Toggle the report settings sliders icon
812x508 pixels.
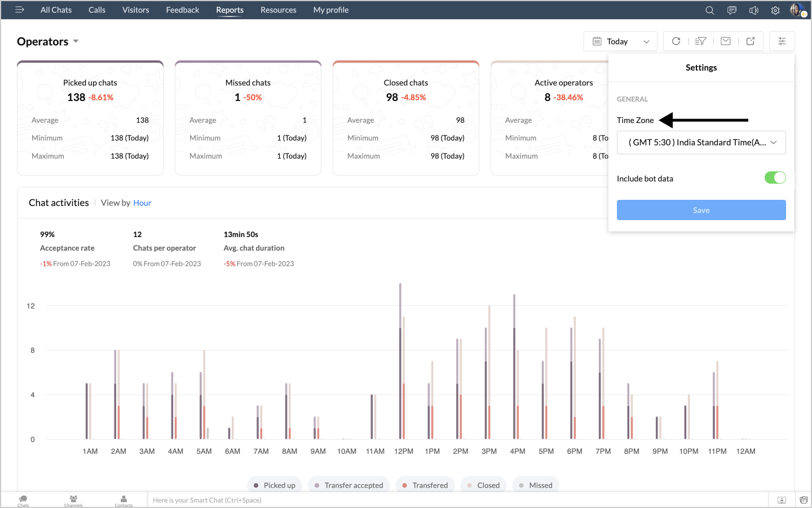[x=782, y=41]
